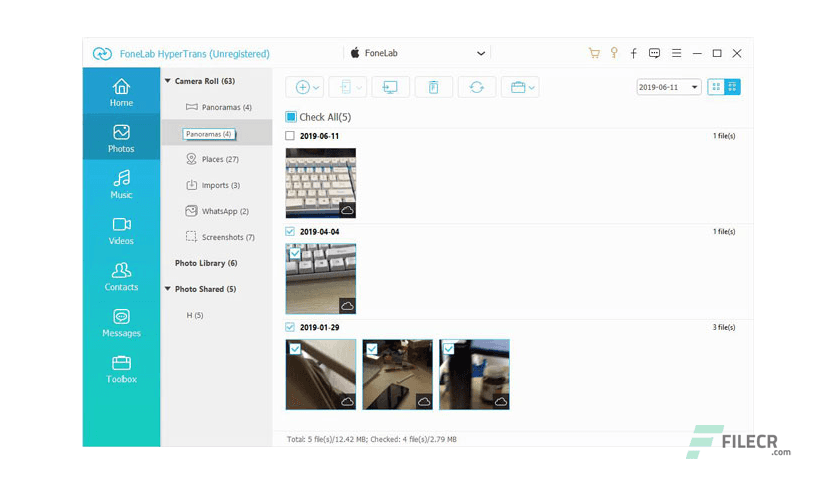Image resolution: width=836 pixels, height=484 pixels.
Task: Uncheck first 2019-01-29 photo checkbox
Action: pyautogui.click(x=295, y=349)
